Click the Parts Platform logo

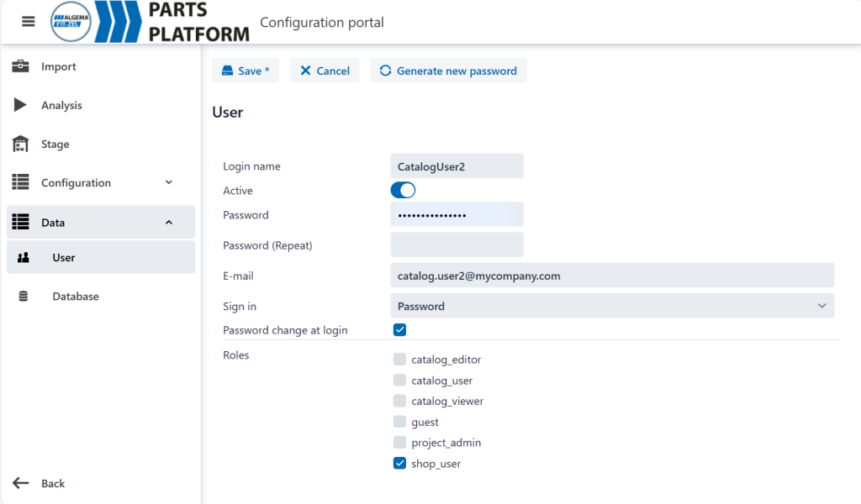point(151,22)
